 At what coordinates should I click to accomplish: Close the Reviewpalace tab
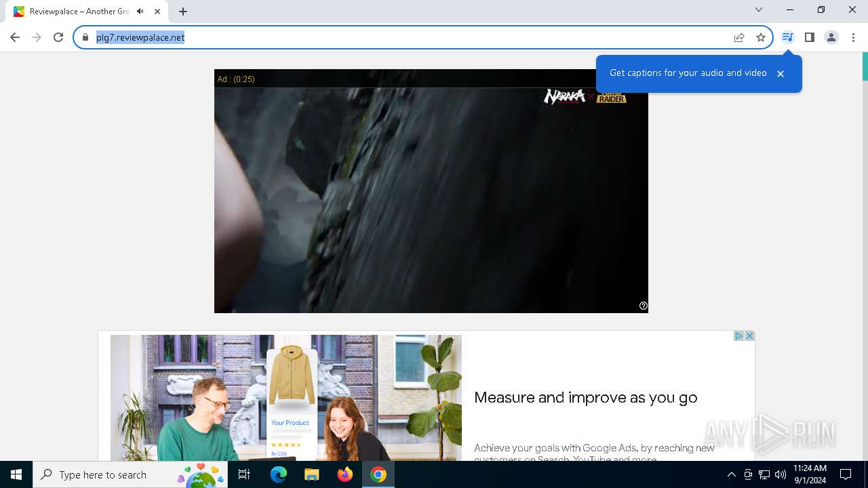pos(158,12)
